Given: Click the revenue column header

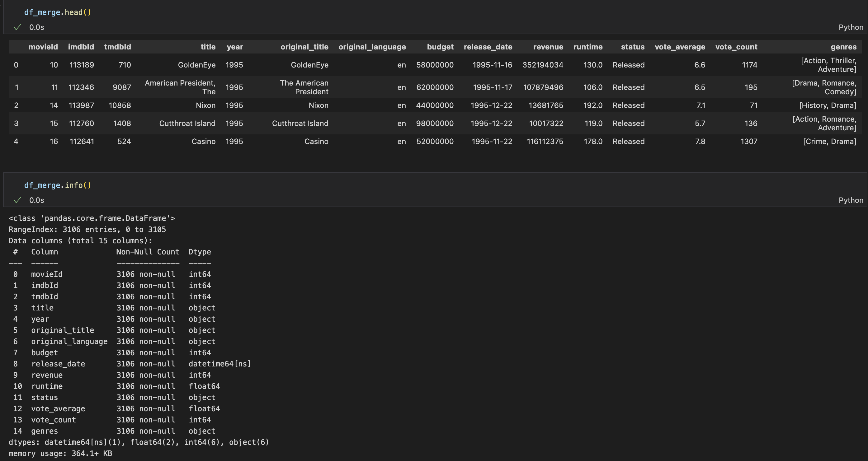Looking at the screenshot, I should click(x=548, y=47).
